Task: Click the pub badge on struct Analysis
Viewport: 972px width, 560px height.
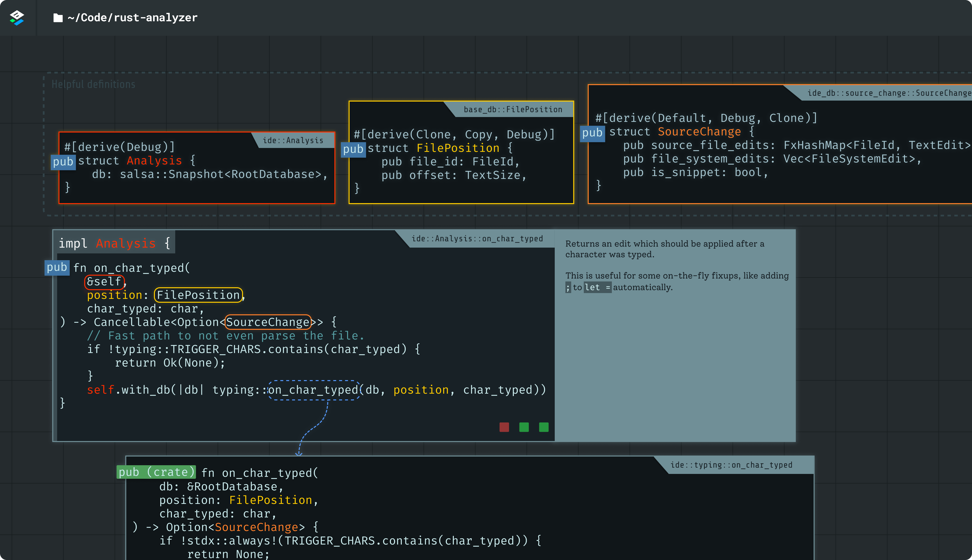Action: pyautogui.click(x=63, y=162)
